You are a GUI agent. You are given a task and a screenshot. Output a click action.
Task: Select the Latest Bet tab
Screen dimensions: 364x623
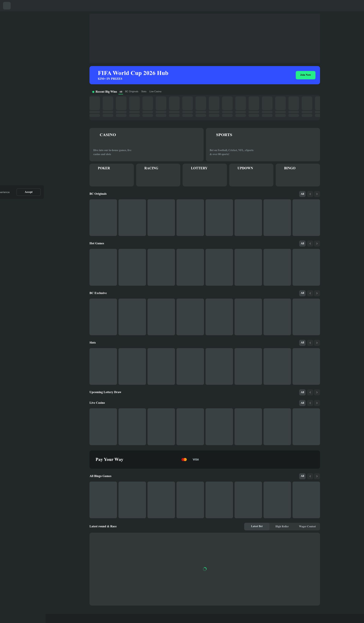257,527
